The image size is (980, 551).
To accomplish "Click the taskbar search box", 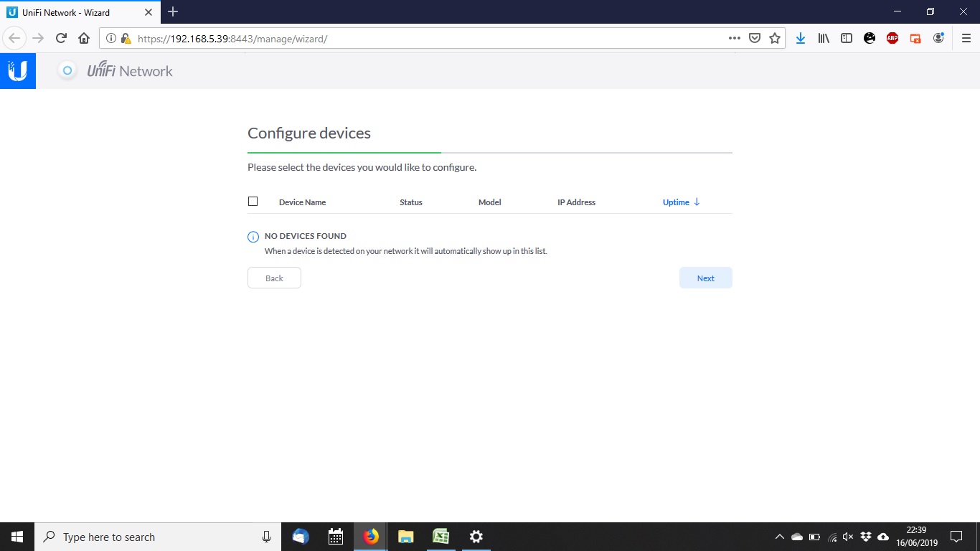I will tap(157, 537).
